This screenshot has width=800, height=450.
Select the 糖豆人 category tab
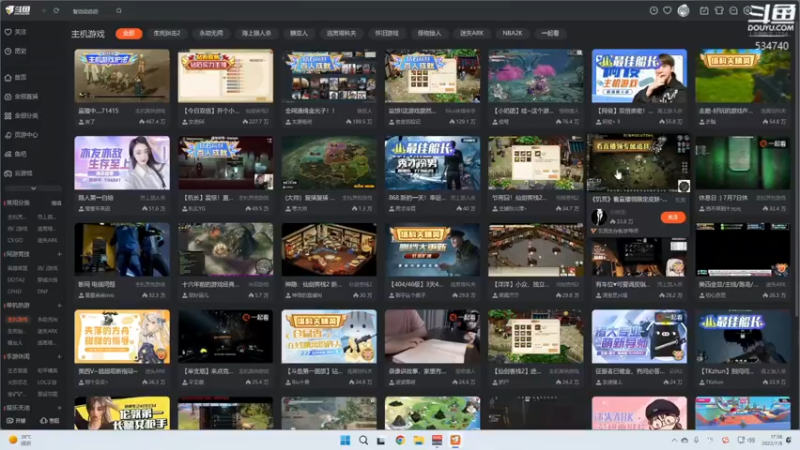pyautogui.click(x=299, y=33)
